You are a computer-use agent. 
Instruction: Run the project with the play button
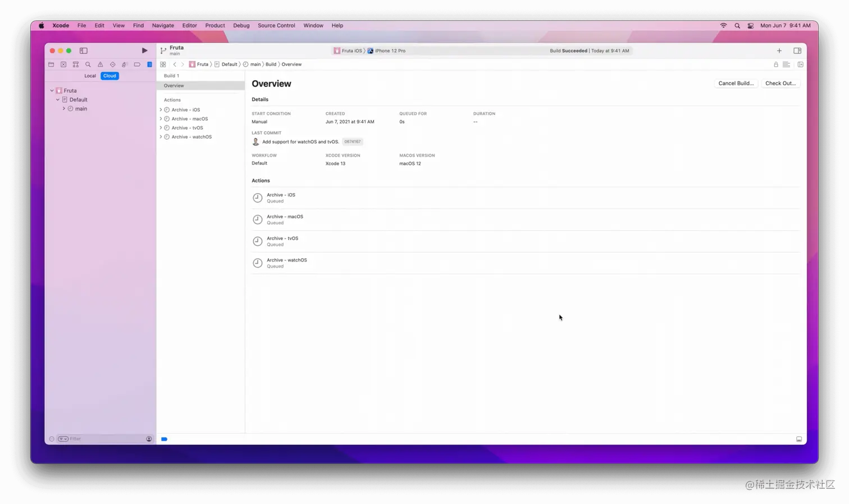tap(144, 51)
